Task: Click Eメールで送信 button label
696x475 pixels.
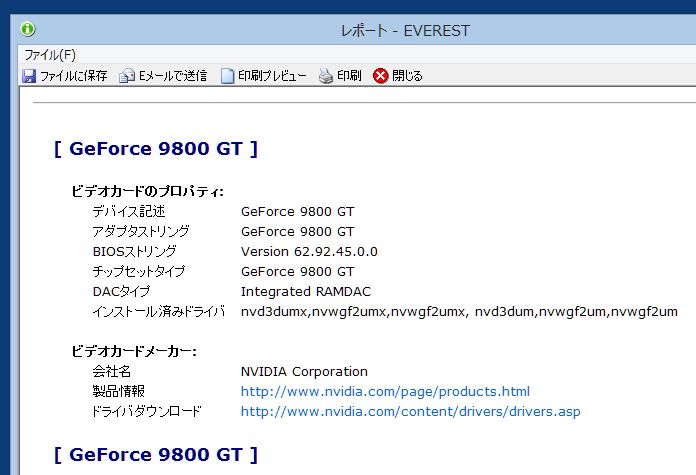Action: 173,76
